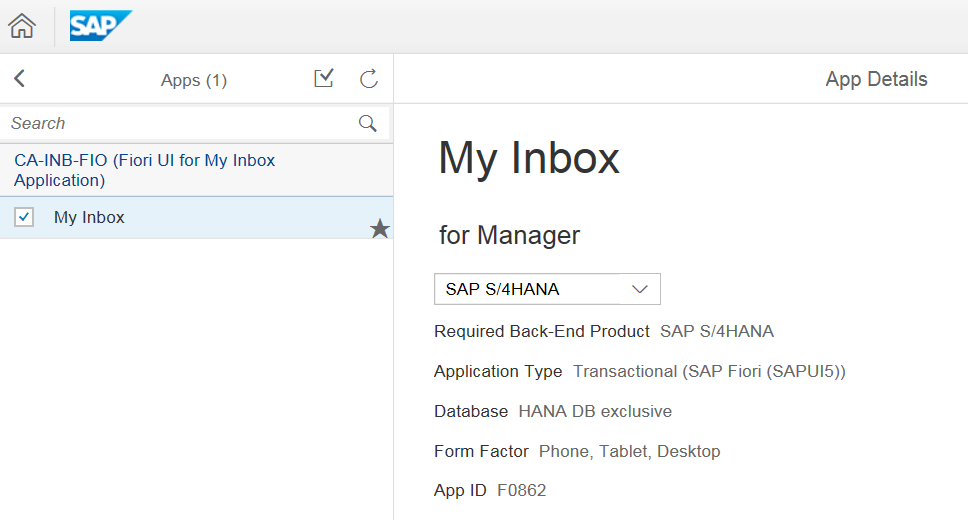Navigate back with the left arrow
The height and width of the screenshot is (520, 968).
point(20,78)
